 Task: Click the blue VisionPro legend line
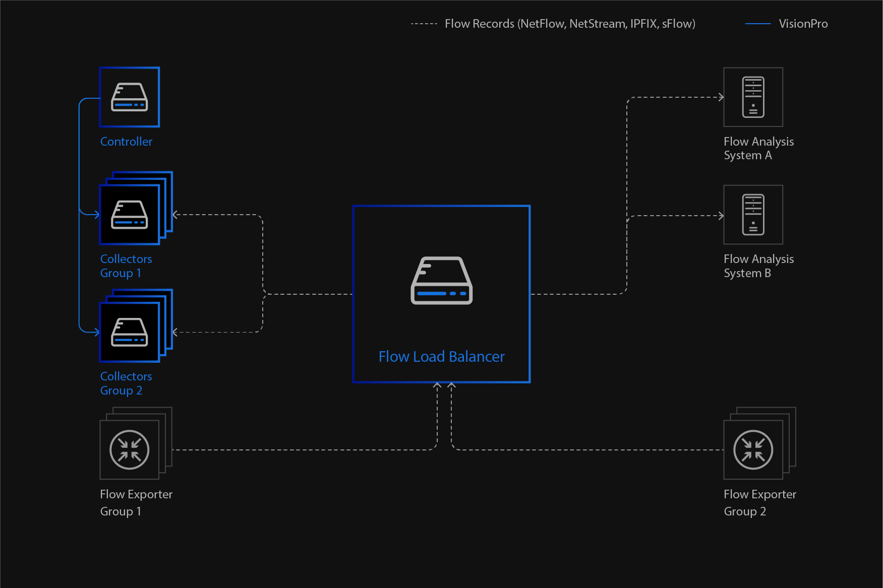pos(757,24)
